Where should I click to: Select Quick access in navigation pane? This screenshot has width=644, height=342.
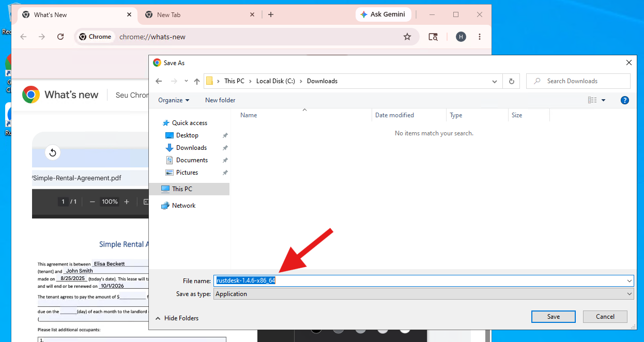190,123
